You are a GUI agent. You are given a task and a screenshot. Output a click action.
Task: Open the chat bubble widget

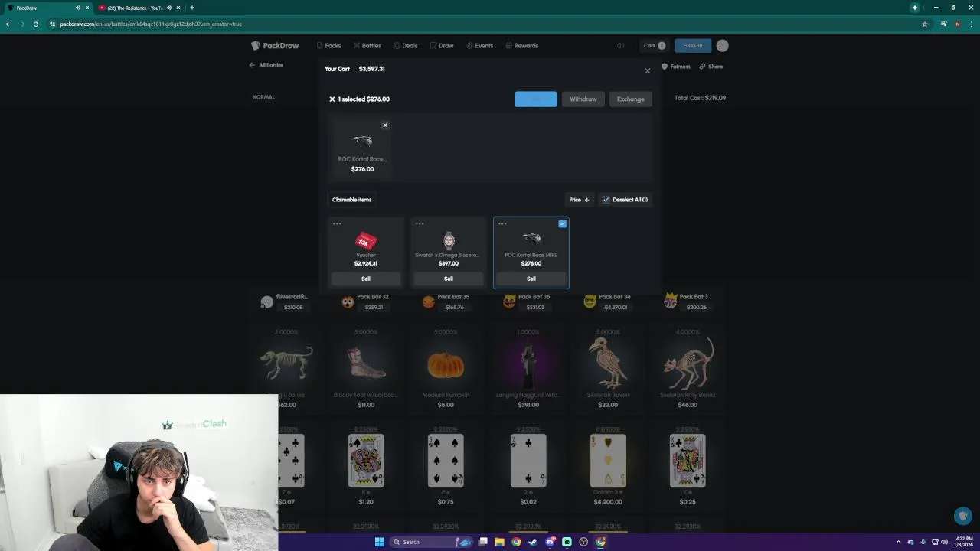[x=962, y=516]
